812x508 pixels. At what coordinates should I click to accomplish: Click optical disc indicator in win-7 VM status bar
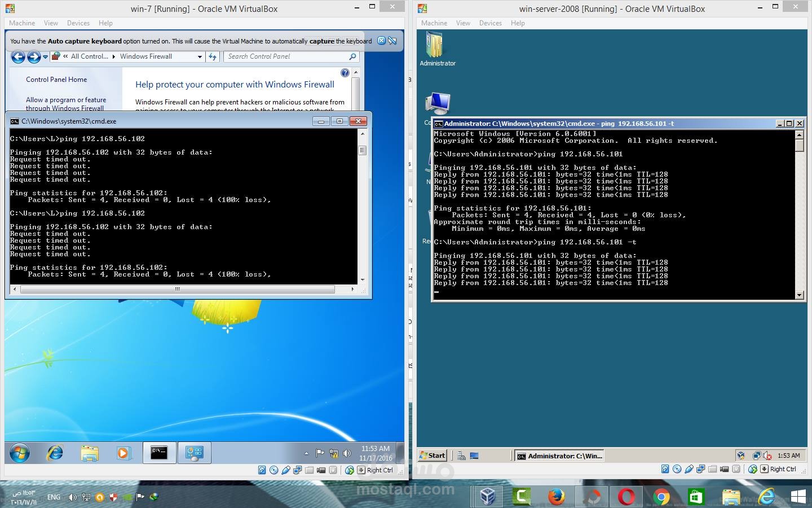tap(274, 470)
